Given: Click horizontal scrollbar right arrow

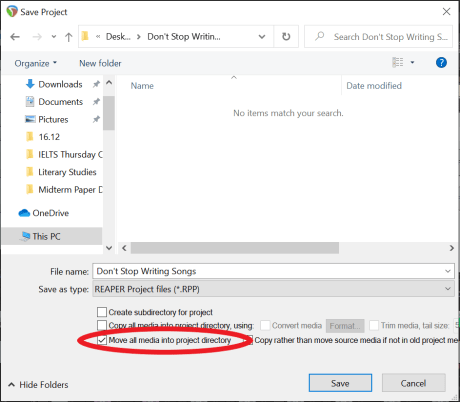Looking at the screenshot, I should (x=451, y=248).
